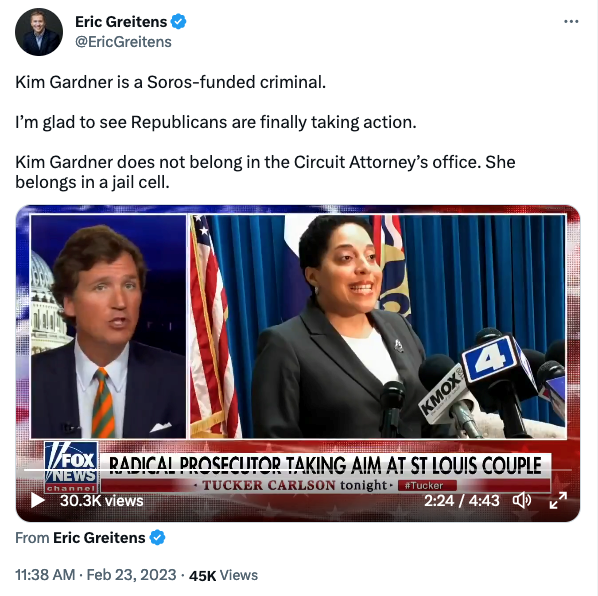Open the @EricGreitens handle link
598x596 pixels.
pyautogui.click(x=123, y=42)
